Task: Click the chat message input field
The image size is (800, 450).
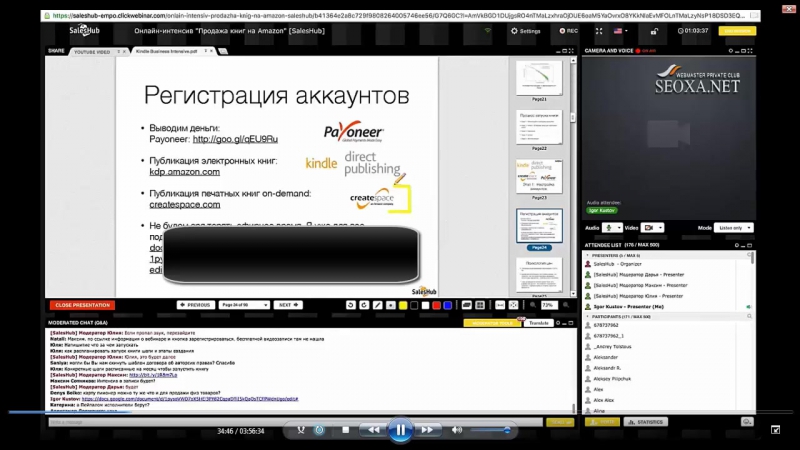Action: 296,422
